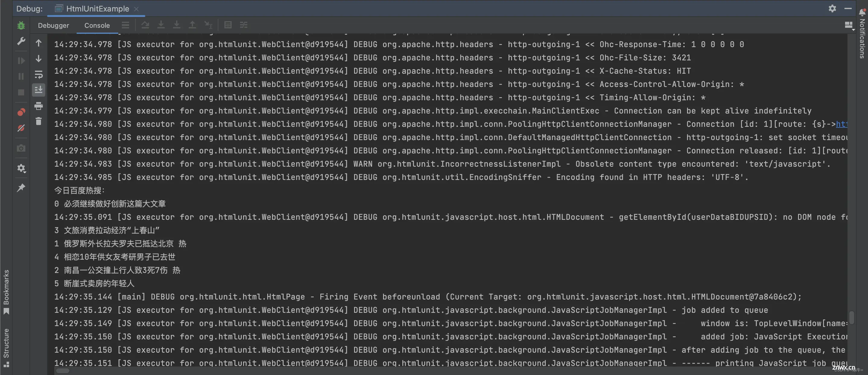Viewport: 868px width, 375px height.
Task: Open the debugger settings gear in left strip
Action: (x=21, y=168)
